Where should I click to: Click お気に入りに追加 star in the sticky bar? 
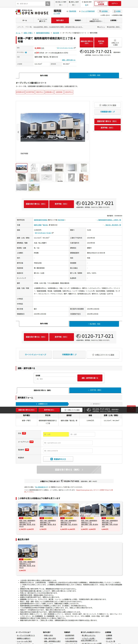tap(71, 410)
